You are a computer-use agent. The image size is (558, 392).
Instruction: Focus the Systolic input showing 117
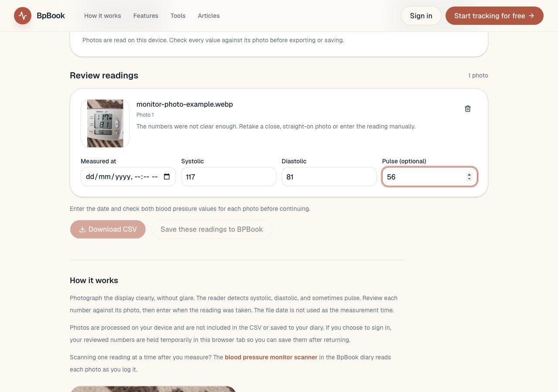coord(229,177)
